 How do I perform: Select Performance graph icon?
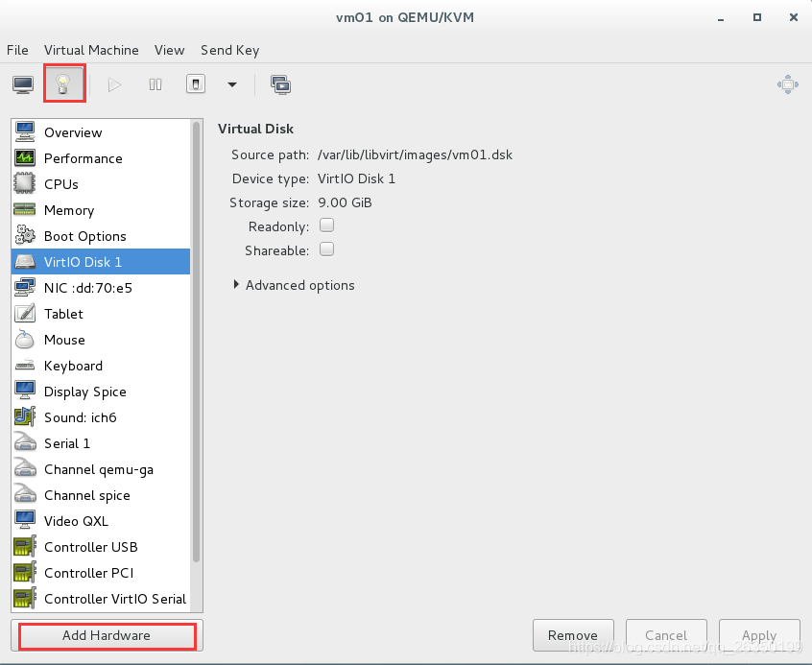(25, 158)
